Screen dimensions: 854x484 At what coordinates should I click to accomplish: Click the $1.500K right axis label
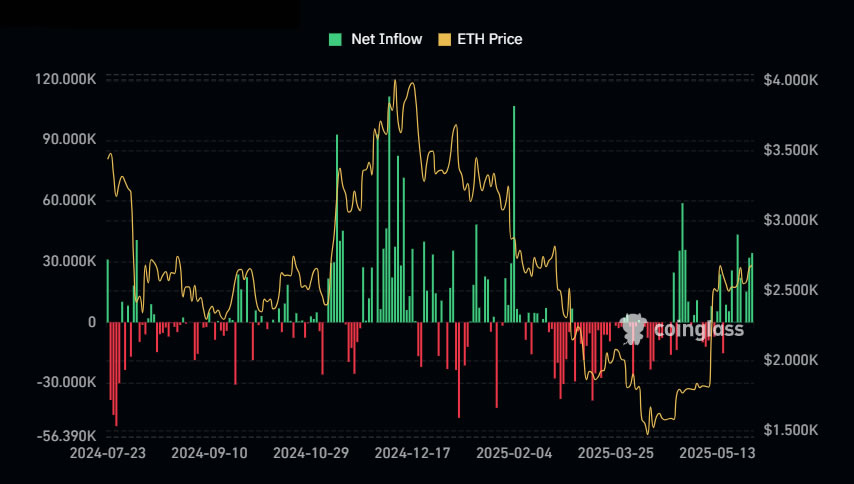coord(790,430)
